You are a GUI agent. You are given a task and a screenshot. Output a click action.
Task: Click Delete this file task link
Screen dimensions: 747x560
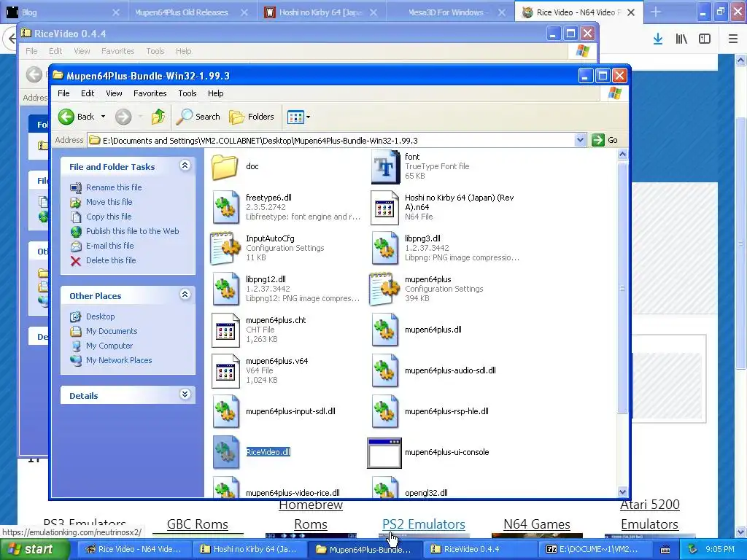111,260
